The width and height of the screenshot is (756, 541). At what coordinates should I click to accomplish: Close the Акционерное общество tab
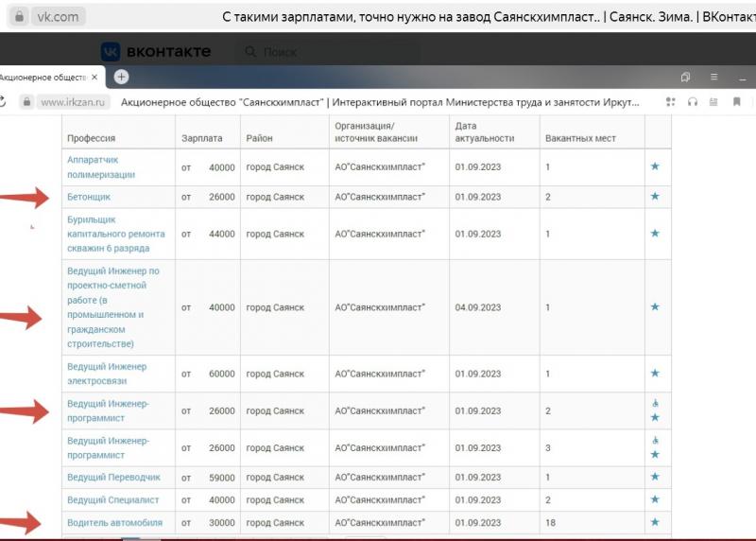click(x=94, y=78)
